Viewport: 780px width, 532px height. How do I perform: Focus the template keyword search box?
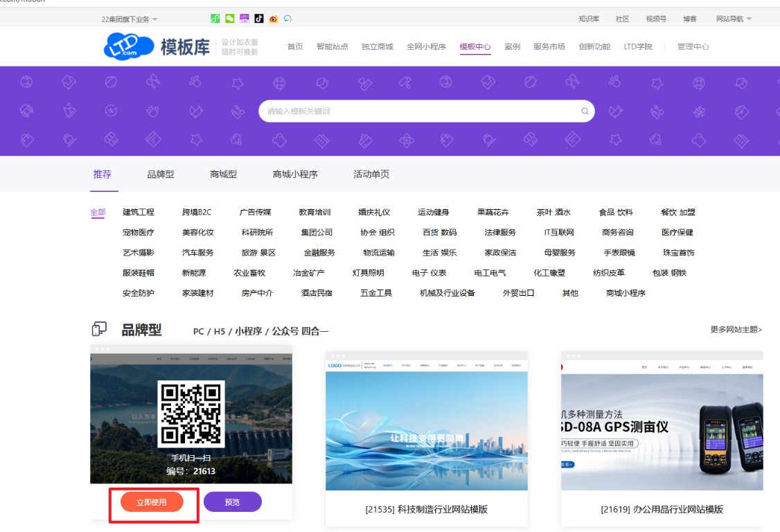click(x=426, y=111)
